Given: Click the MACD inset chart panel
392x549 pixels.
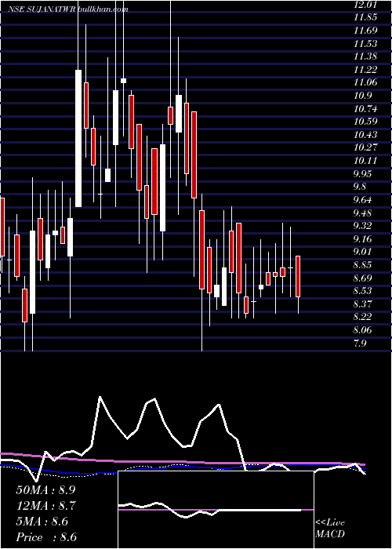Looking at the screenshot, I should click(x=216, y=510).
